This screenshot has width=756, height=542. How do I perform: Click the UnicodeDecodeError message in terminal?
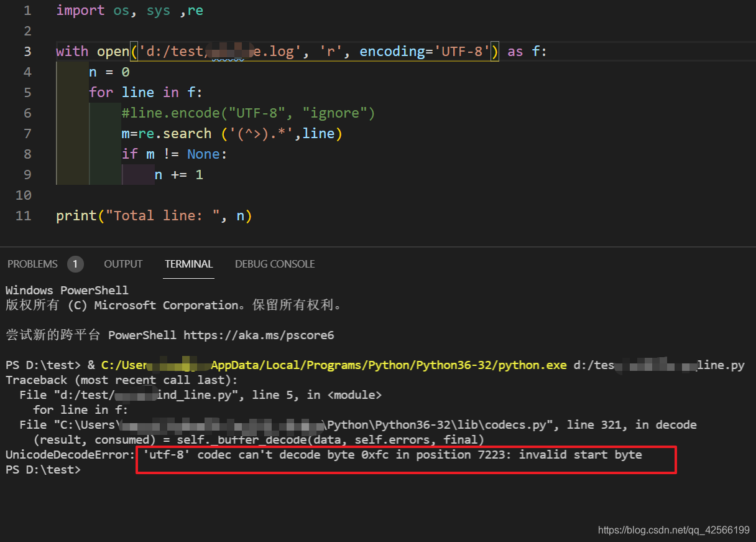pyautogui.click(x=323, y=455)
